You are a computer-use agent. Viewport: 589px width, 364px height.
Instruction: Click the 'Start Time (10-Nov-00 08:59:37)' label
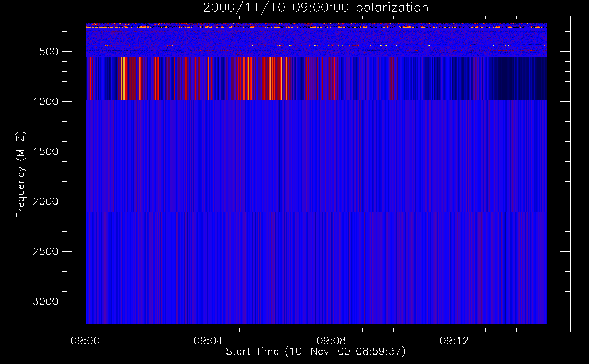tap(316, 352)
